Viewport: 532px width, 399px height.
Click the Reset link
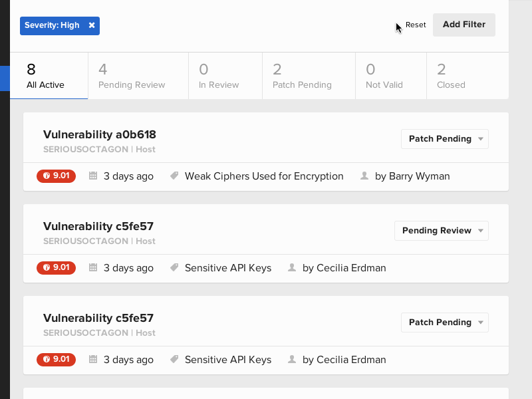[416, 25]
